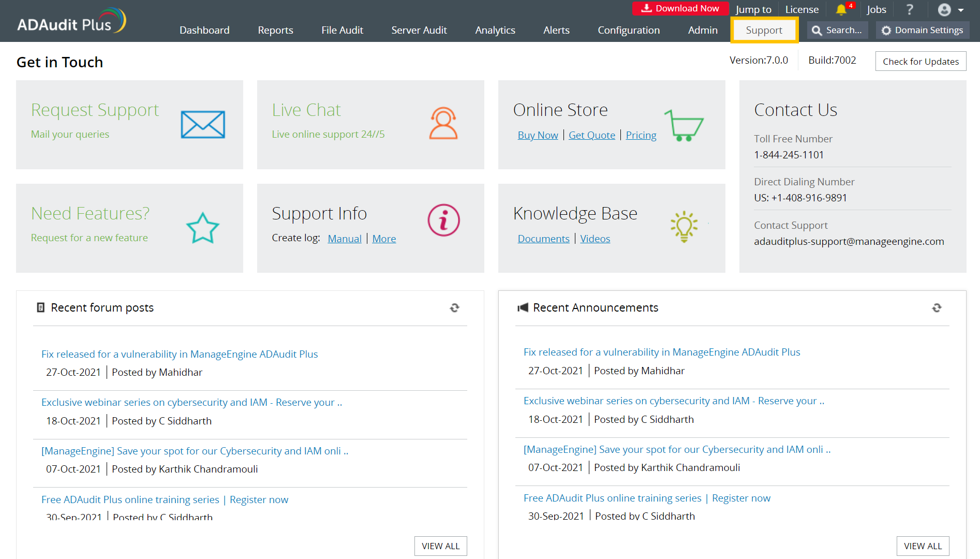
Task: Click the Search field
Action: tap(838, 30)
